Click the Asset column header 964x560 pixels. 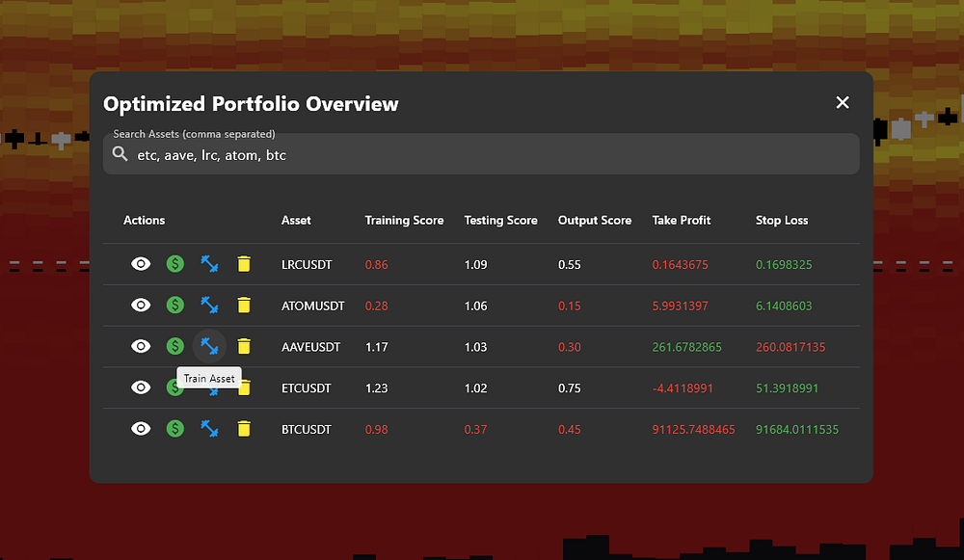296,220
